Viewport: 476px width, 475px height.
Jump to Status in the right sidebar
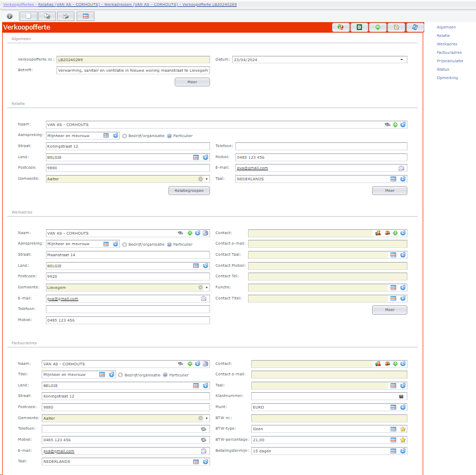pos(443,70)
